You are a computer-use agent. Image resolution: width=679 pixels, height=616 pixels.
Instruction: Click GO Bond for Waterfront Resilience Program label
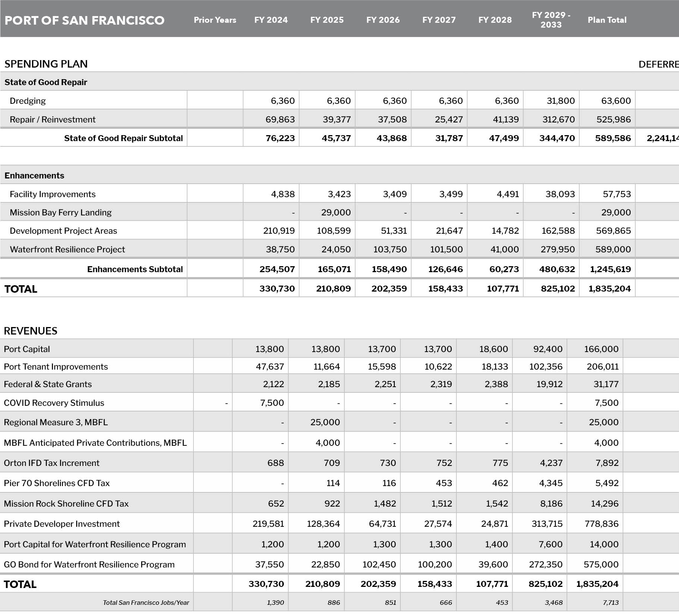[89, 564]
